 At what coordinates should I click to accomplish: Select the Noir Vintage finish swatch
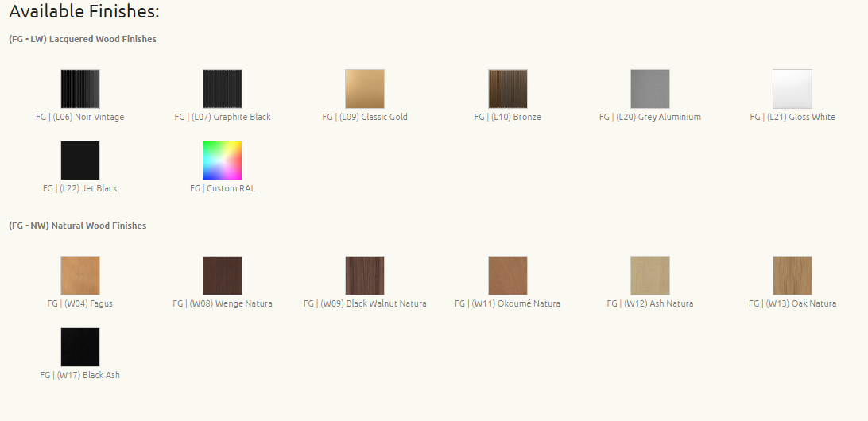click(80, 89)
